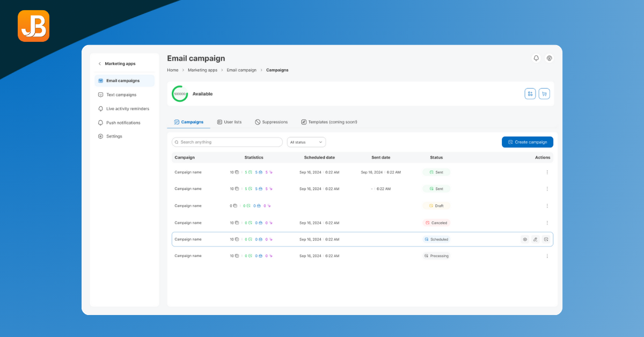
Task: Click the Campaign column header
Action: (185, 157)
